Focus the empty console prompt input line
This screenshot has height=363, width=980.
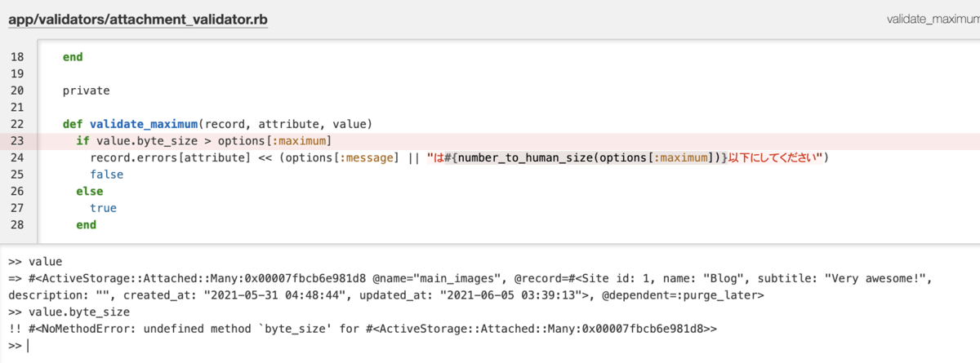[490, 346]
